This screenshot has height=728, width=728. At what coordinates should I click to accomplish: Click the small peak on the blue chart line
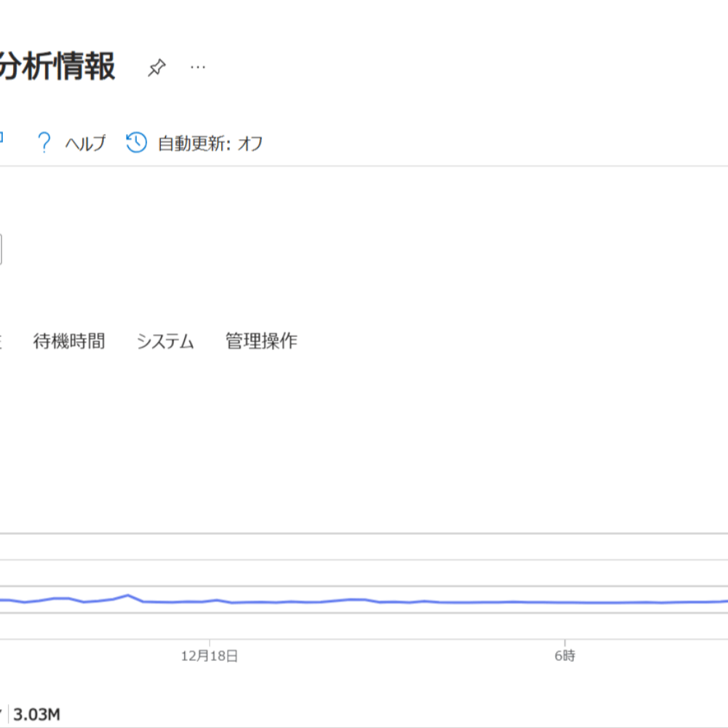128,596
